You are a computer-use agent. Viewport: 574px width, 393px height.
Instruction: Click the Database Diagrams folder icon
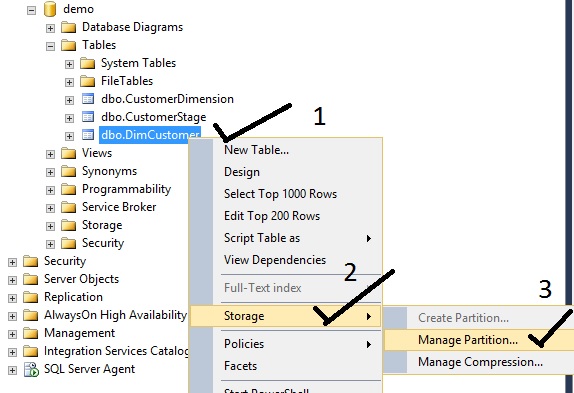pos(68,27)
